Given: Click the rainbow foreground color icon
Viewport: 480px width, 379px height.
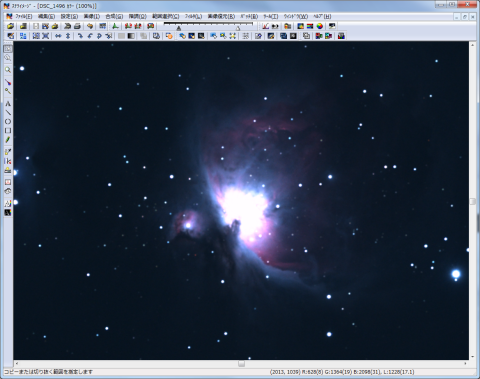Looking at the screenshot, I should pos(8,203).
